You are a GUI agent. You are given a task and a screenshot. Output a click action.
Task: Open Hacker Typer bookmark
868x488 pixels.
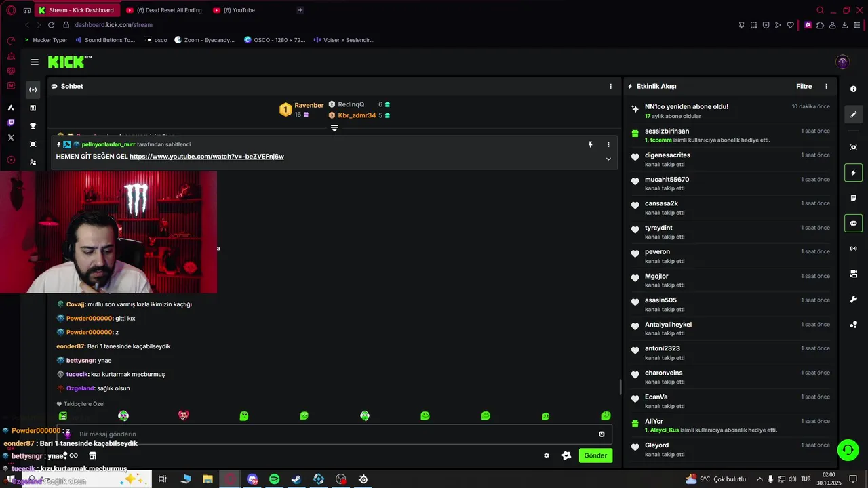point(45,40)
